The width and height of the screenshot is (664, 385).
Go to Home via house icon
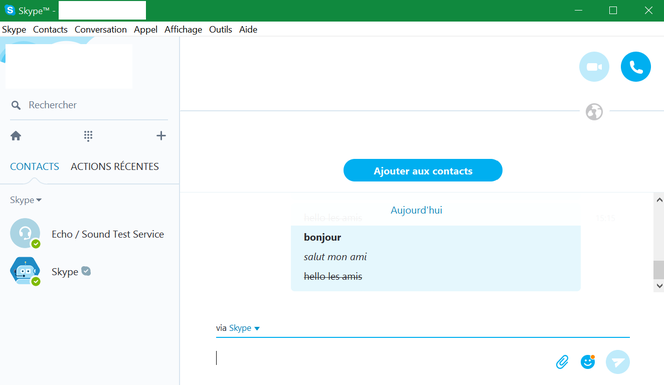pyautogui.click(x=16, y=136)
